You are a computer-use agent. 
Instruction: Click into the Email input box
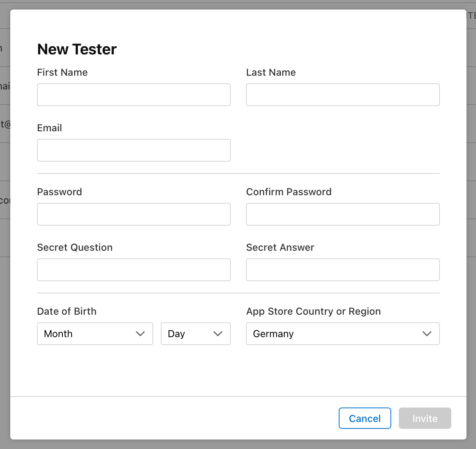[x=134, y=150]
